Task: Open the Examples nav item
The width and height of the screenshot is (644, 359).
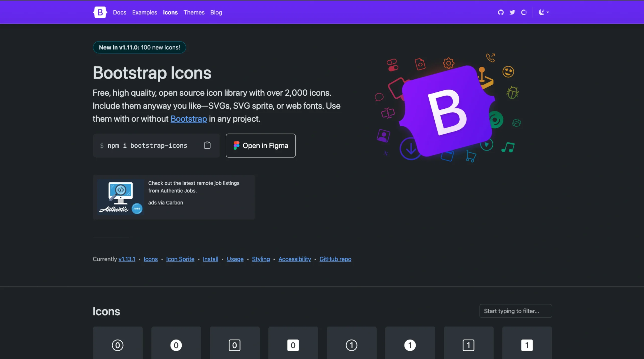Action: coord(145,12)
